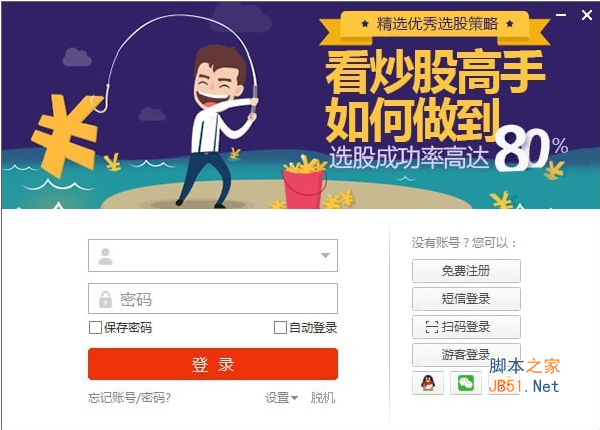This screenshot has width=600, height=430.
Task: Sign in using the green WeChat icon
Action: (x=466, y=383)
